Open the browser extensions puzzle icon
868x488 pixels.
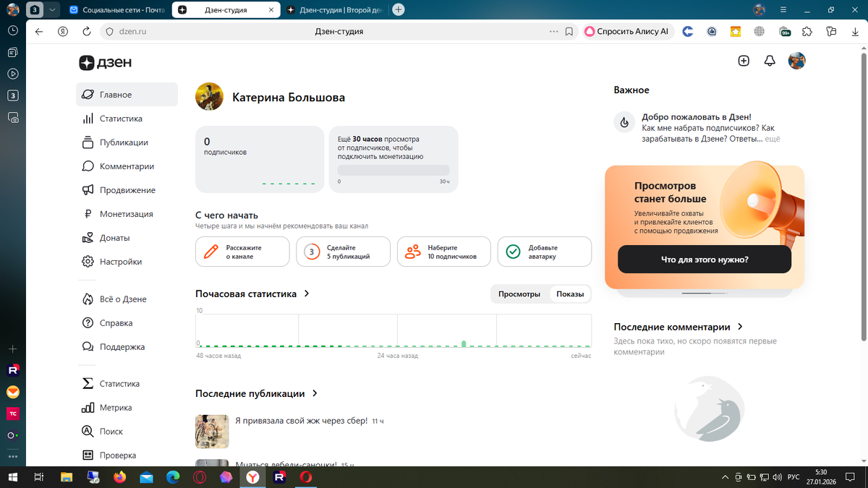point(808,32)
